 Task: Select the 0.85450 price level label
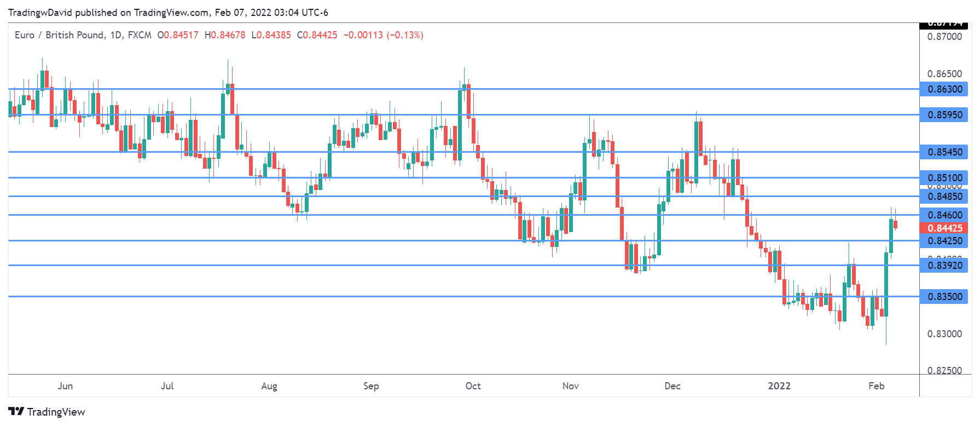pos(944,152)
